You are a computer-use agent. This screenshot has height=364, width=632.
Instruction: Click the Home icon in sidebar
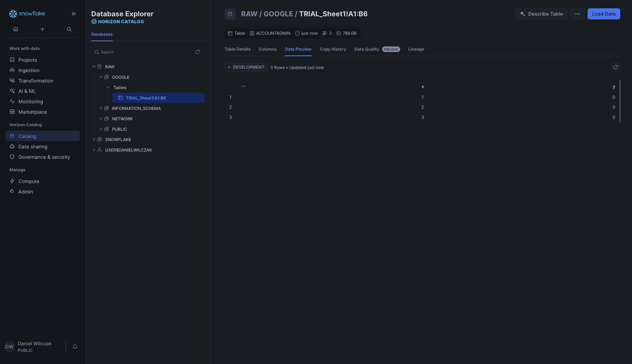(16, 29)
